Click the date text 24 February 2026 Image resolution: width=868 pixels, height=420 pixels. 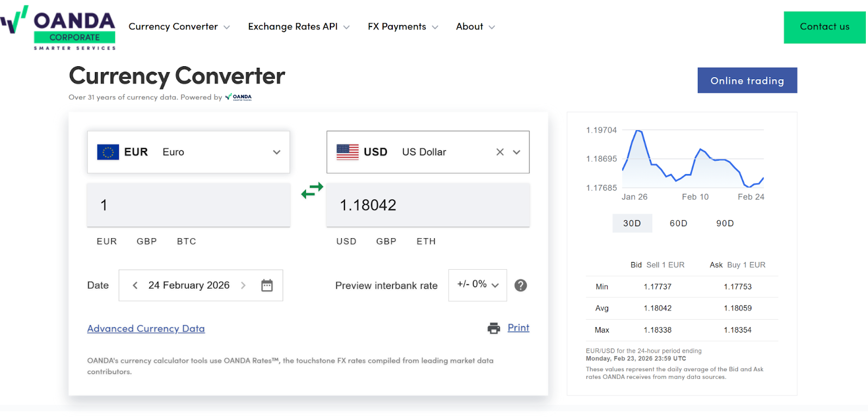click(189, 285)
